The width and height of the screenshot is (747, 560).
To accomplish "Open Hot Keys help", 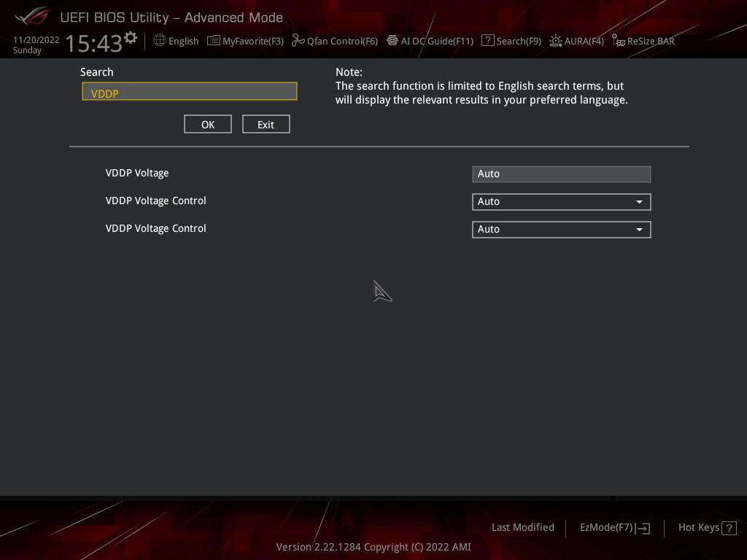I will click(698, 528).
